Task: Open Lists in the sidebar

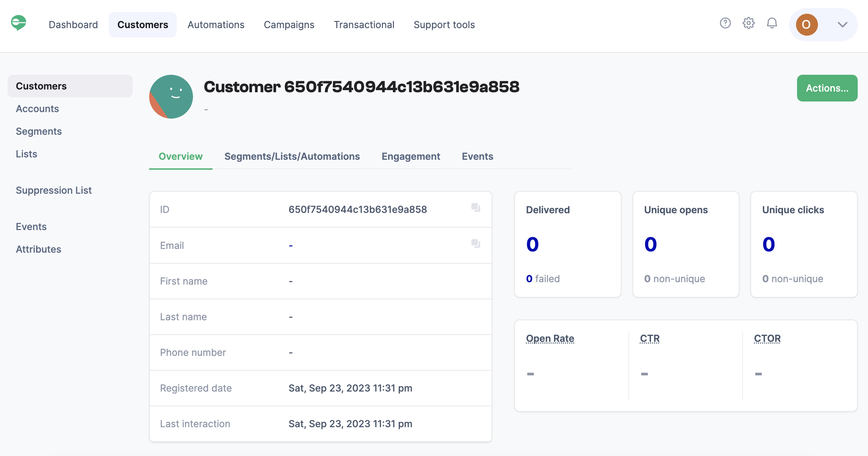Action: tap(26, 154)
